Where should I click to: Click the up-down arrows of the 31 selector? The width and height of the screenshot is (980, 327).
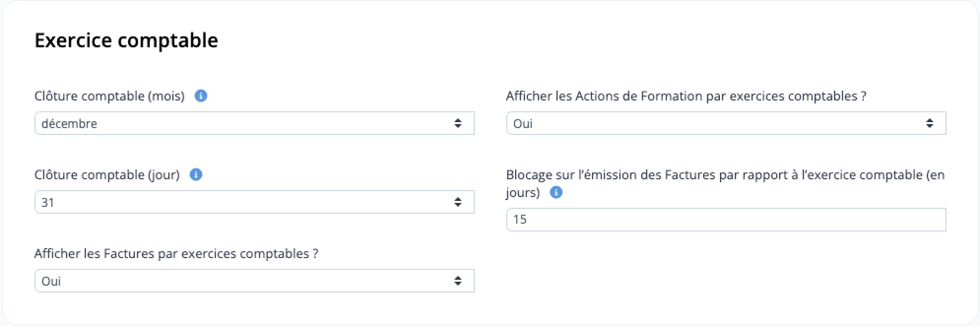[x=458, y=202]
